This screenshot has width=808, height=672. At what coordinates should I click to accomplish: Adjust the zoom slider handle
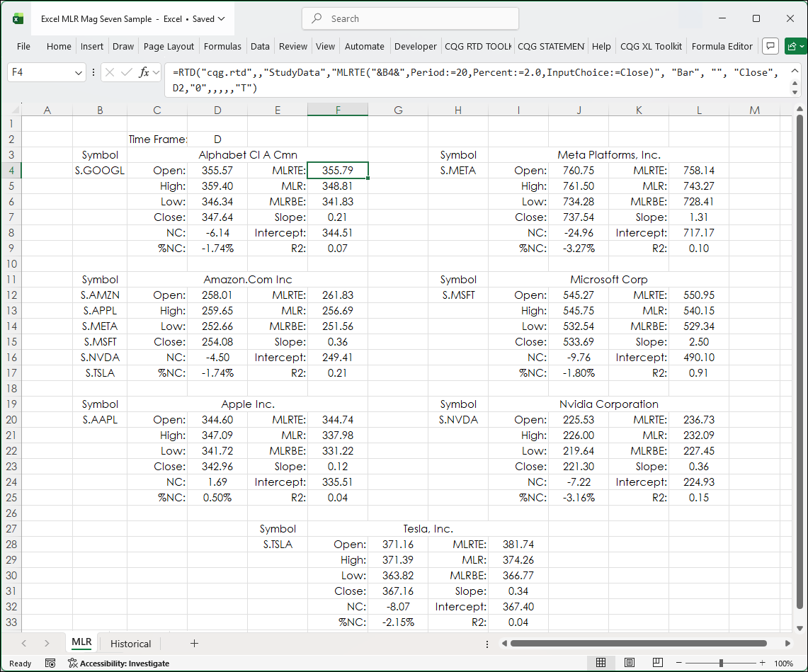(x=721, y=663)
